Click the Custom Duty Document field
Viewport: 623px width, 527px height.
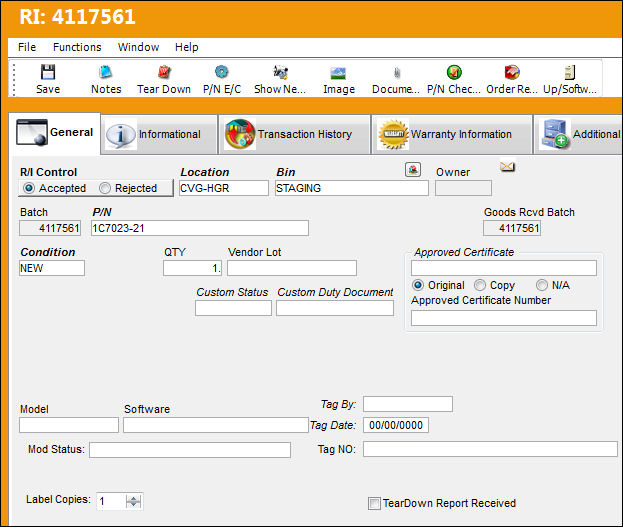pos(335,308)
